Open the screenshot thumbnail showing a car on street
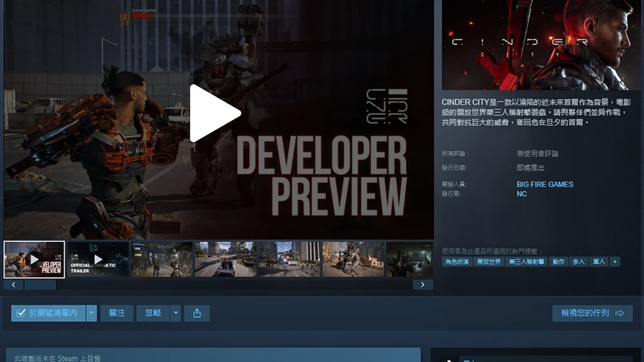 pyautogui.click(x=226, y=260)
